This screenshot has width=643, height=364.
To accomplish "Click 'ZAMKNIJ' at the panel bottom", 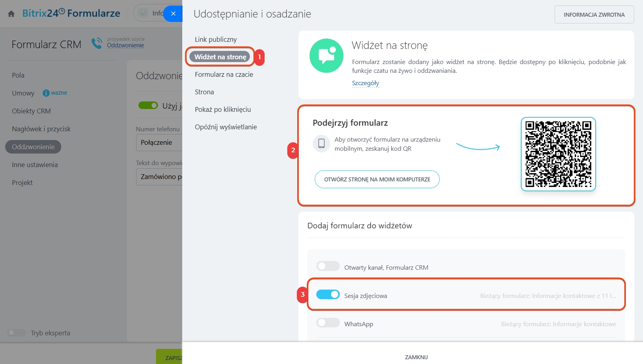I will pos(416,357).
